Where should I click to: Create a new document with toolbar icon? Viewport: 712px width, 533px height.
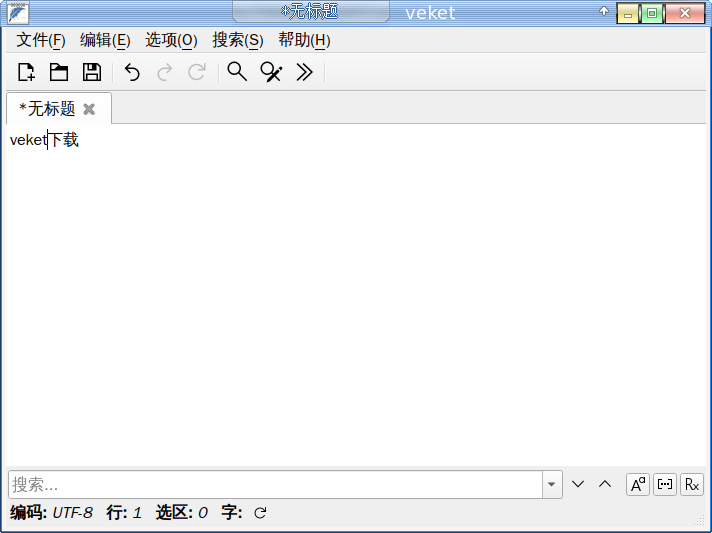(26, 72)
